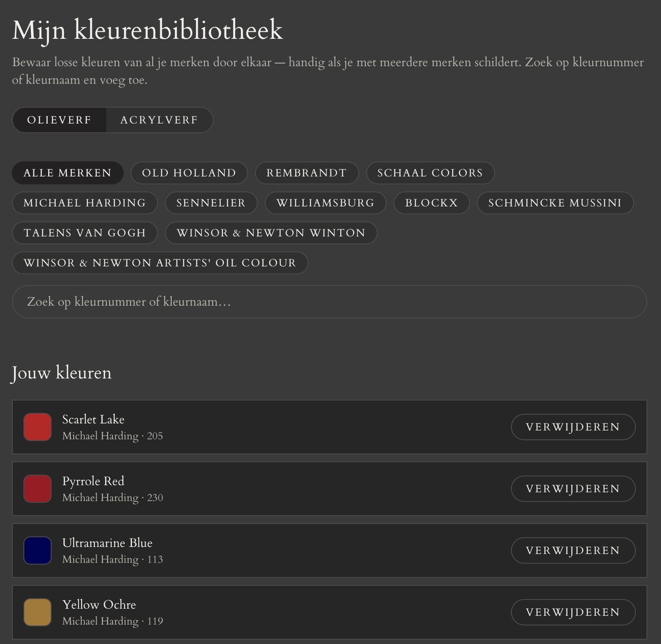Click the 'Michael Harding · 119' label
The width and height of the screenshot is (661, 644).
click(112, 621)
